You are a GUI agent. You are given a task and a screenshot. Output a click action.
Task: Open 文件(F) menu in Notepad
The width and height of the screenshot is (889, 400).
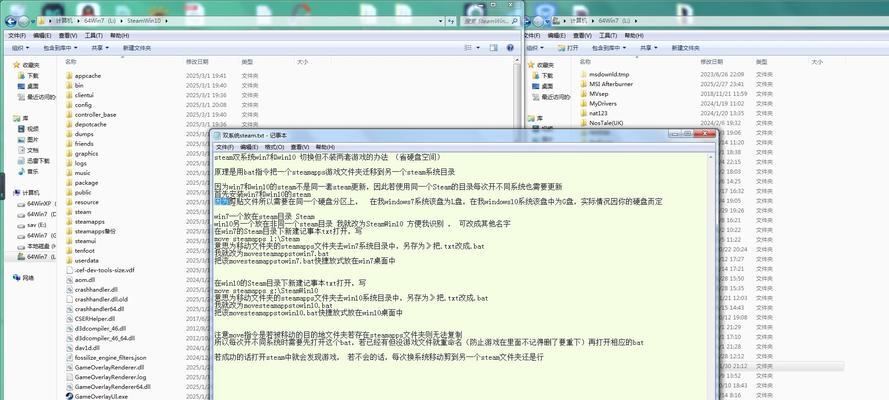click(x=225, y=147)
